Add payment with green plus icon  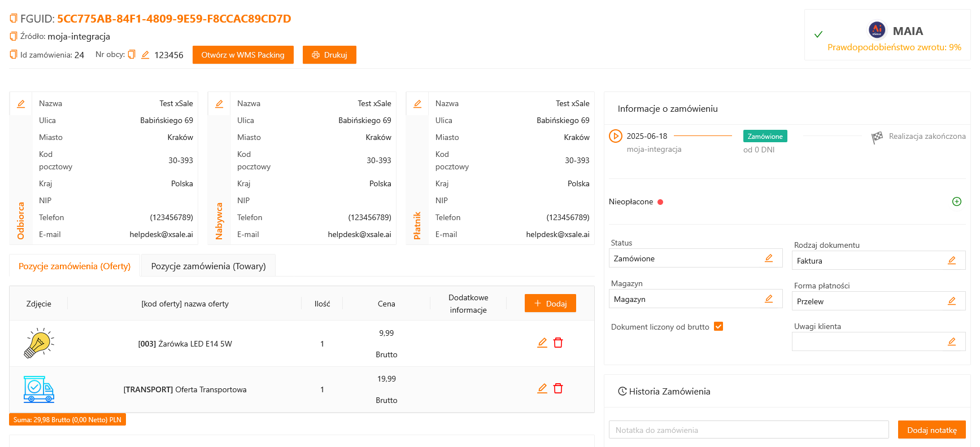point(956,201)
